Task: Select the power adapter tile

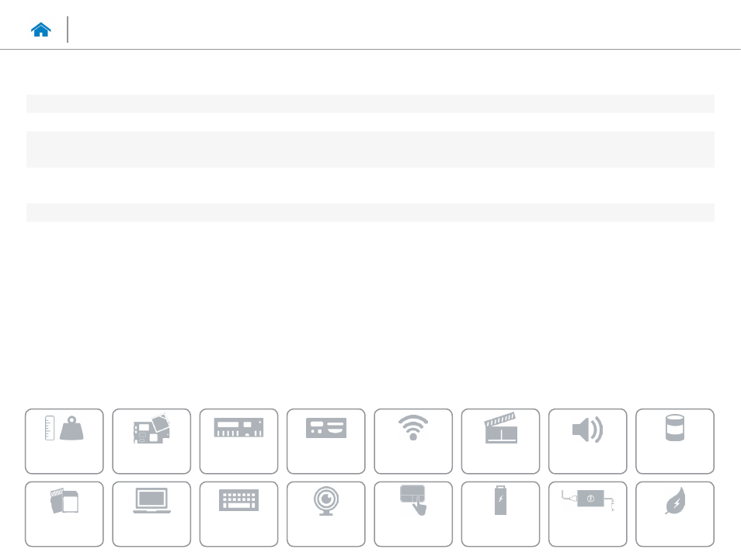Action: [586, 513]
